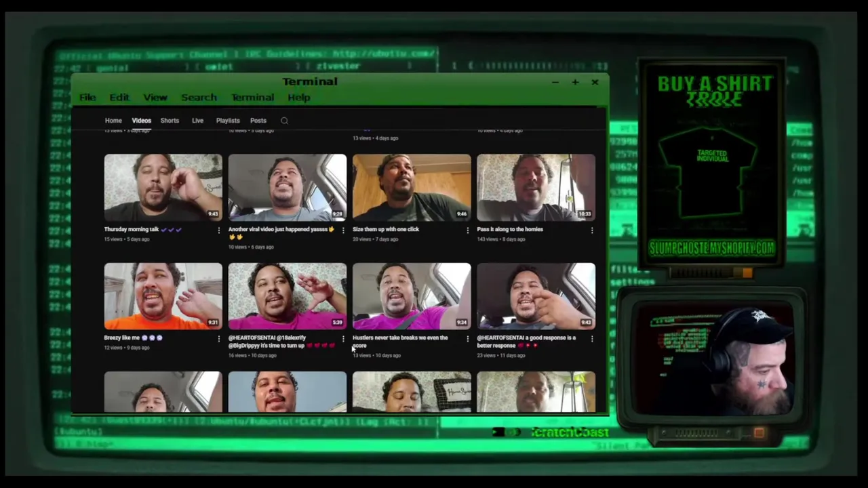Click the channel search magnifier icon
The height and width of the screenshot is (488, 868).
coord(284,121)
